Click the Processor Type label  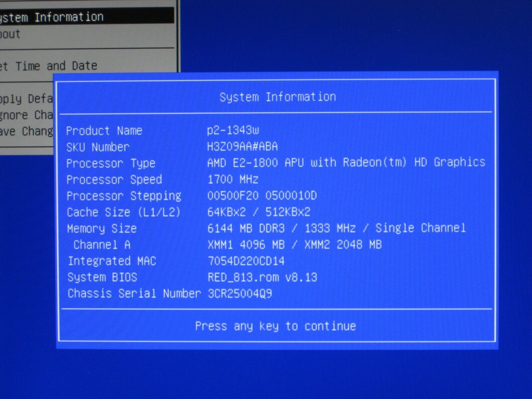pyautogui.click(x=111, y=163)
